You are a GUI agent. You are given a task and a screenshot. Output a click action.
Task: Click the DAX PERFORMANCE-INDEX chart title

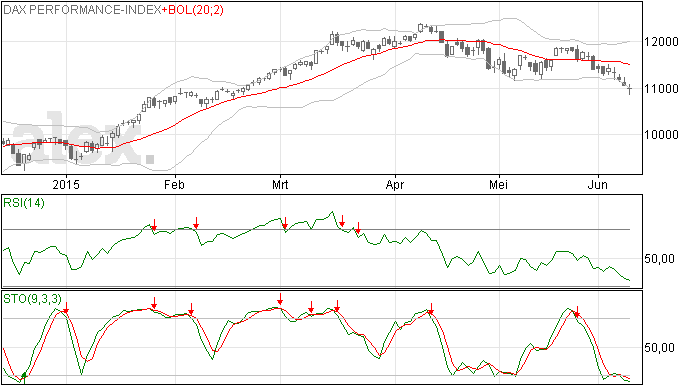tap(82, 10)
